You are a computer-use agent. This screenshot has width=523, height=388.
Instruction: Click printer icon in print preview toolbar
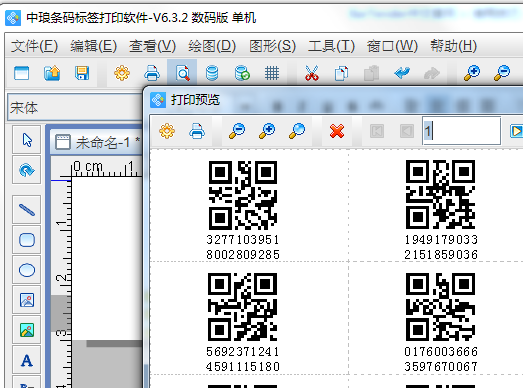coord(197,131)
